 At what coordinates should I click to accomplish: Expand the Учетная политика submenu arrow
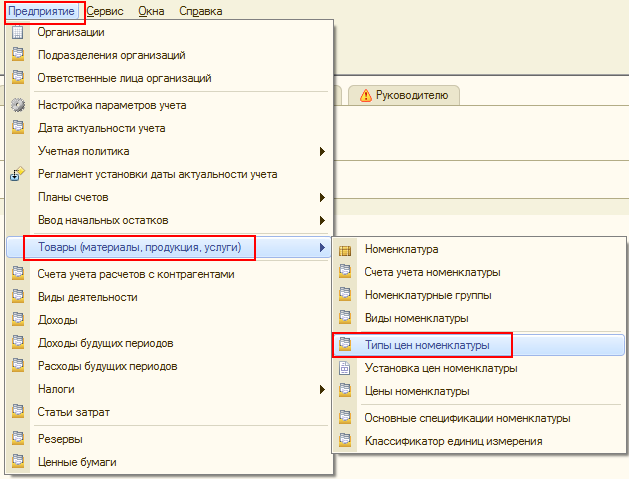322,151
